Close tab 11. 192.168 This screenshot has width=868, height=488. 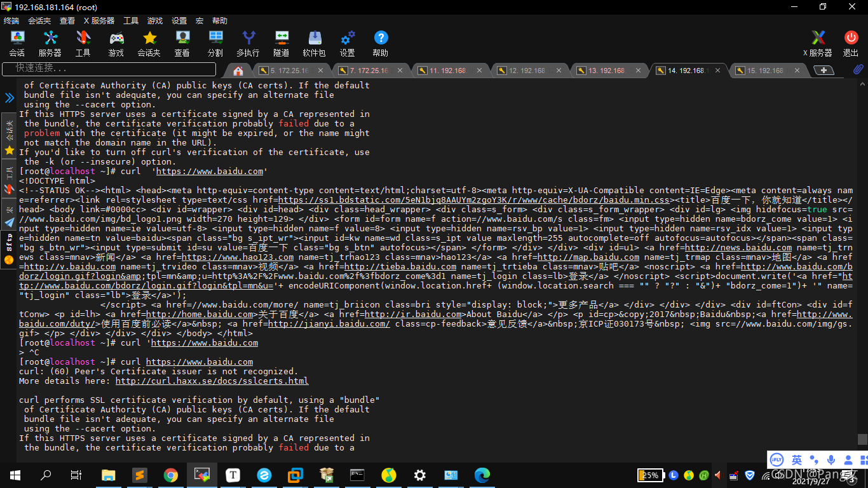tap(480, 71)
